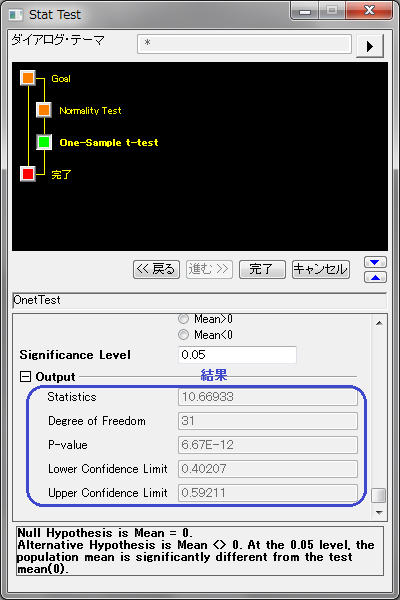Click the Statistics value 10.66933
The width and height of the screenshot is (400, 600).
[268, 397]
